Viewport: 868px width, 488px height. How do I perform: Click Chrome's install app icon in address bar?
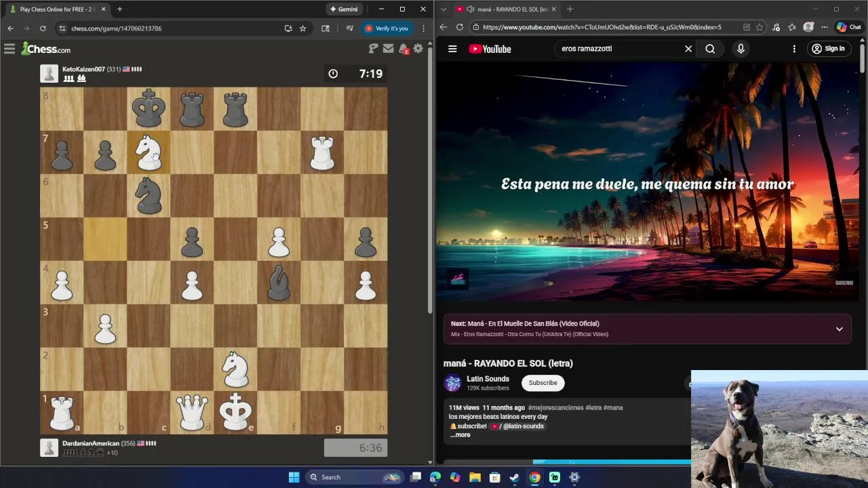[288, 28]
